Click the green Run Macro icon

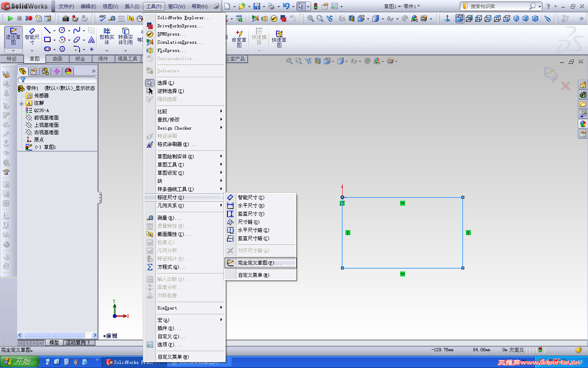tap(10, 18)
